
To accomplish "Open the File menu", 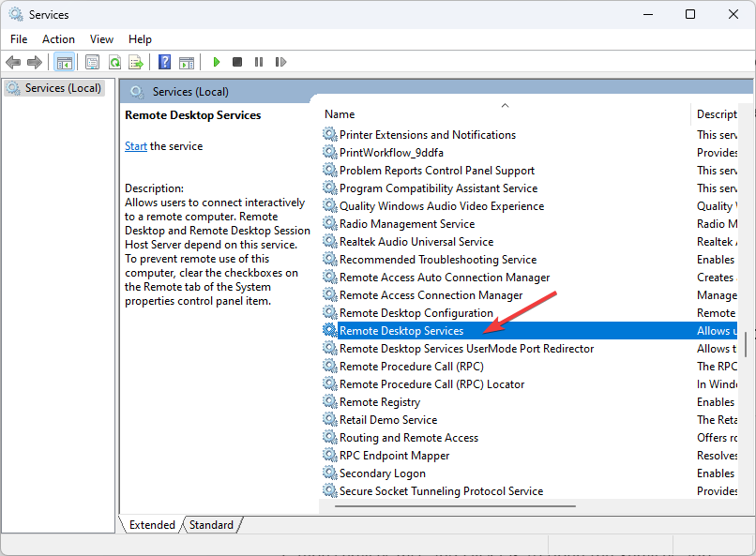I will (19, 39).
